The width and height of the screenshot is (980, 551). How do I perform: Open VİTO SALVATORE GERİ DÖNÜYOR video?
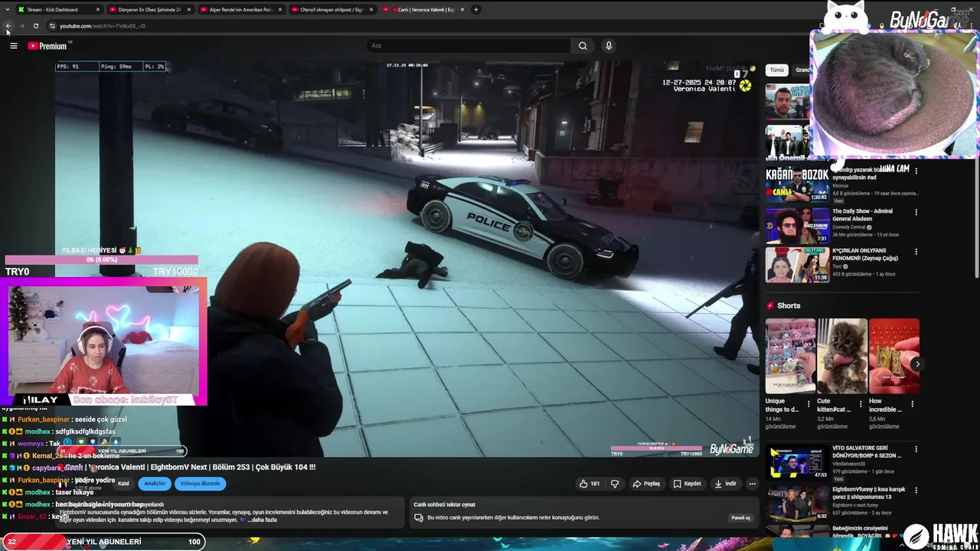798,461
